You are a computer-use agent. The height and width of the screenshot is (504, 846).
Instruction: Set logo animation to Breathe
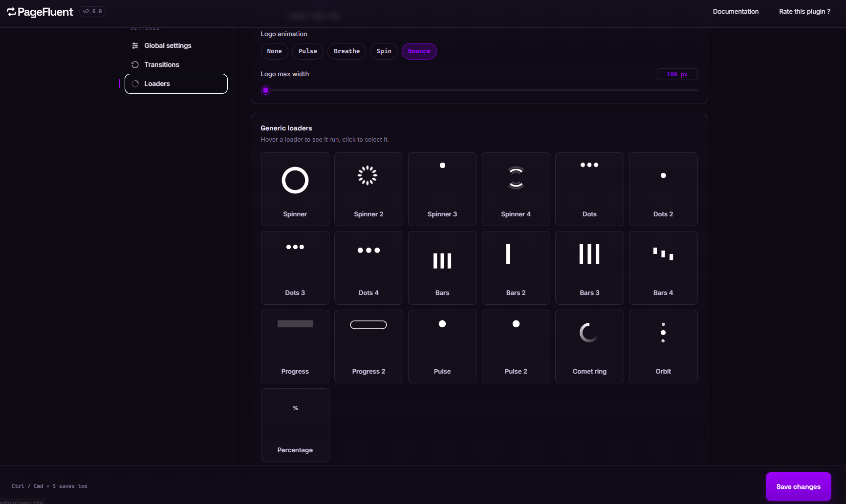347,51
